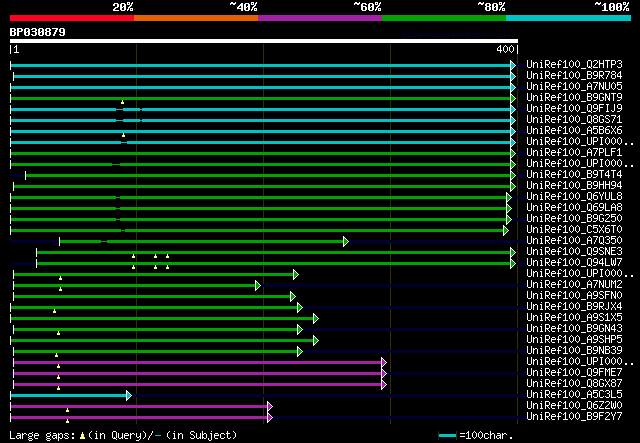Click the cyan alignment bar for Q2HTP3
This screenshot has width=640, height=443.
pyautogui.click(x=260, y=65)
